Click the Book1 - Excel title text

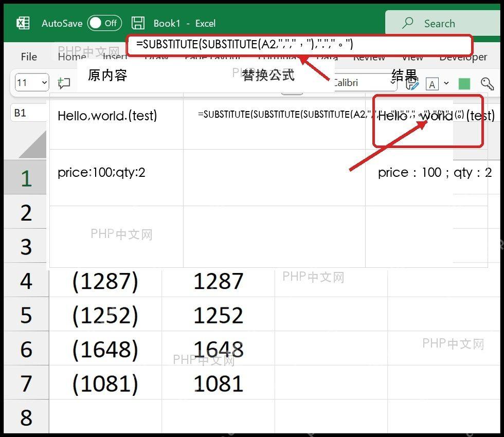184,23
